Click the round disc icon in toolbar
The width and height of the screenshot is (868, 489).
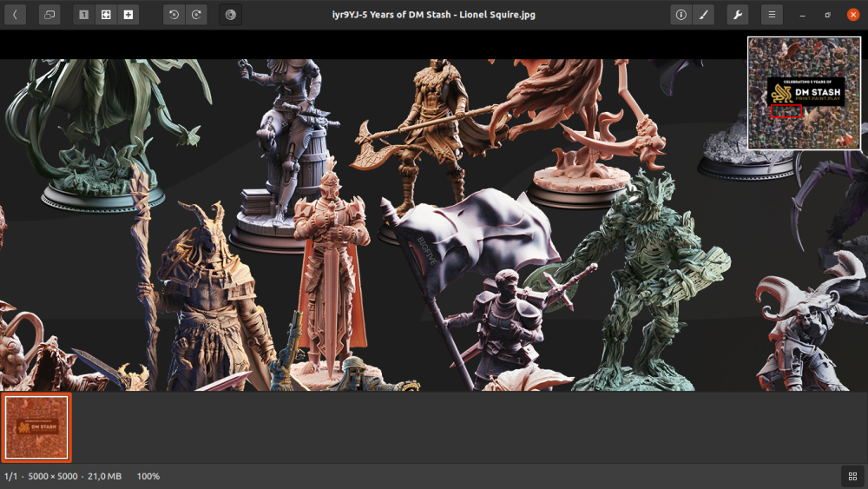[x=230, y=15]
